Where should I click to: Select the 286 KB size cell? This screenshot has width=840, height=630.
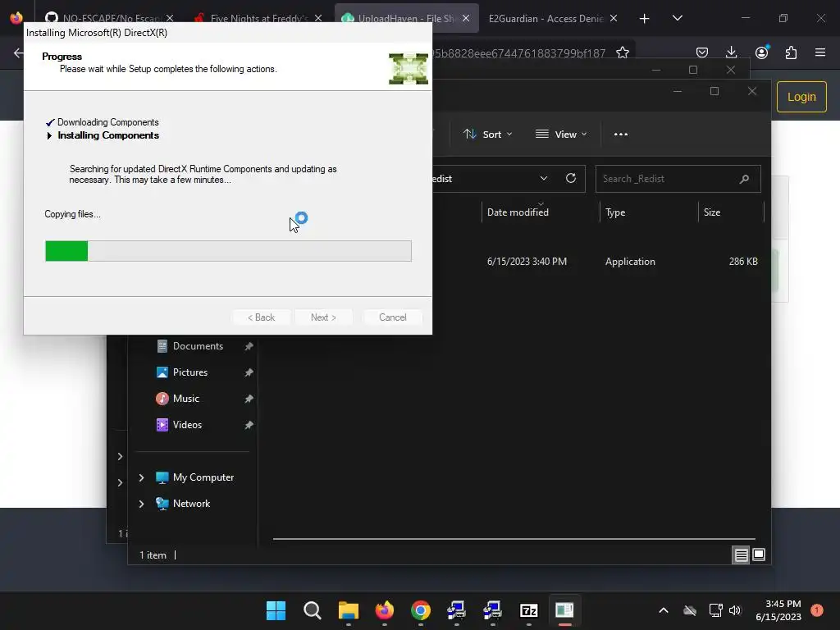(743, 262)
